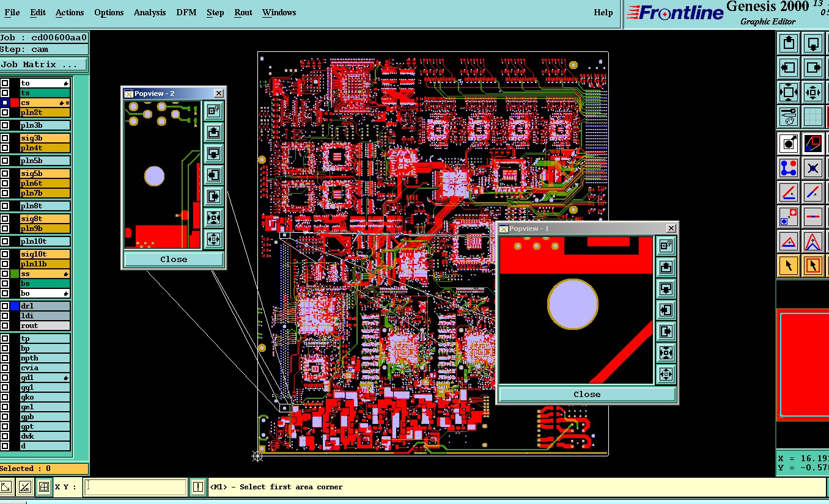The height and width of the screenshot is (504, 829).
Task: Click the pan left icon in Popview-2
Action: [213, 175]
